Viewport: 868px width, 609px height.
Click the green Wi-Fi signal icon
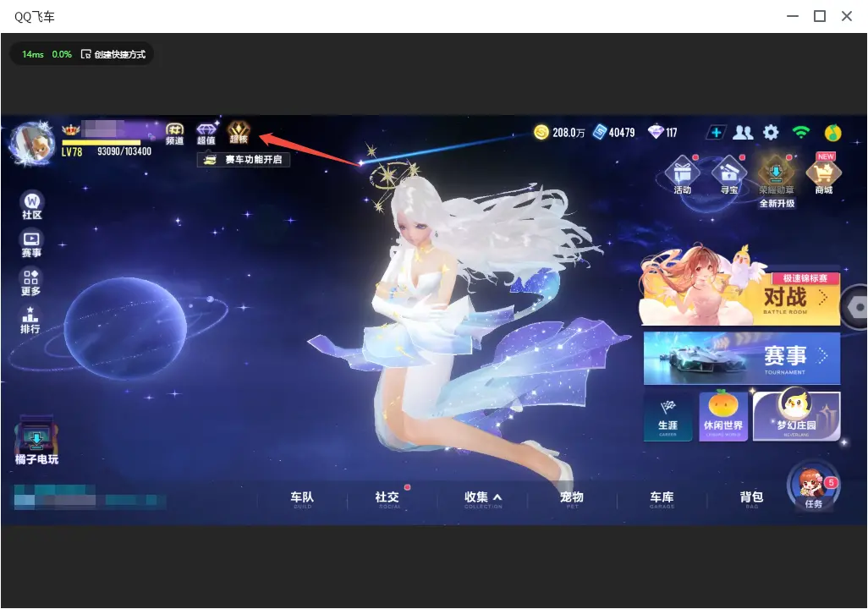[800, 132]
